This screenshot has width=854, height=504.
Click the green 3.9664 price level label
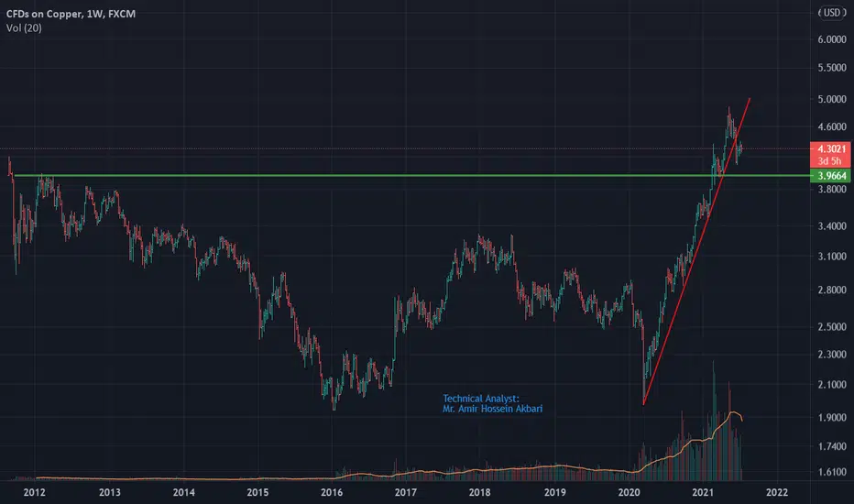(x=831, y=175)
